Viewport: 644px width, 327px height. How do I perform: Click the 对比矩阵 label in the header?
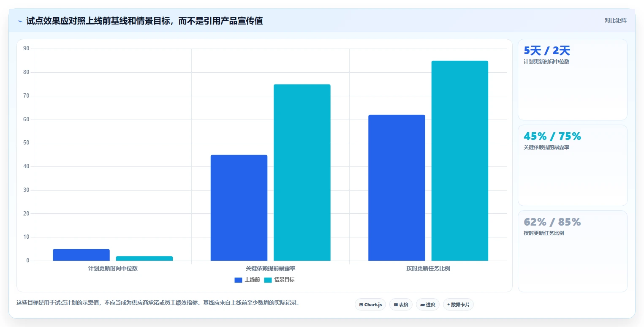pyautogui.click(x=615, y=20)
